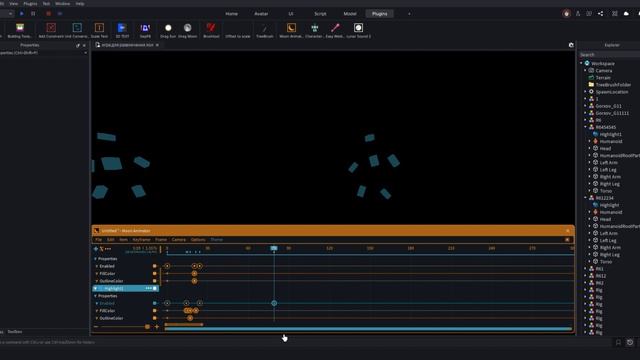Toggle the second FillColor track checkbox

pyautogui.click(x=154, y=311)
